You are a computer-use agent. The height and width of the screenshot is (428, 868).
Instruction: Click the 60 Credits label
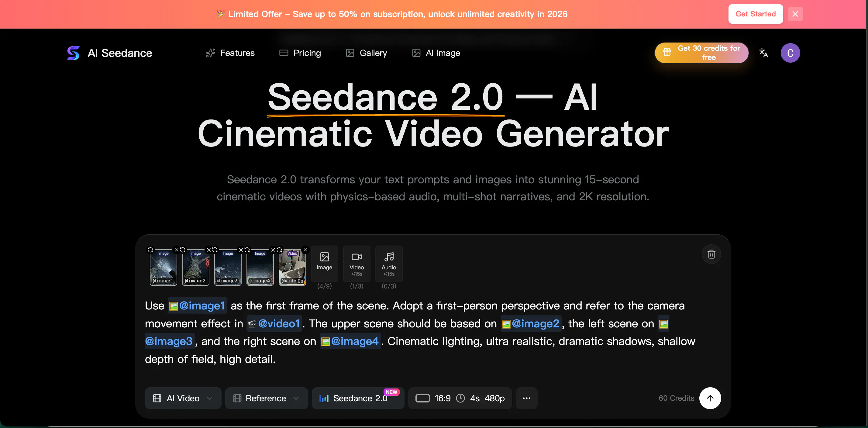(676, 398)
